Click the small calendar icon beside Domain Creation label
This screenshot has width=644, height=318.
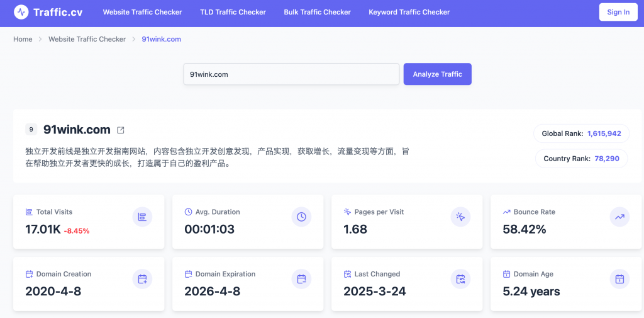[x=29, y=274]
